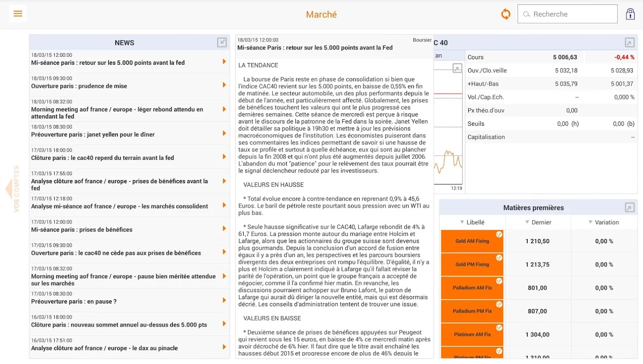The width and height of the screenshot is (643, 364).
Task: Tap the -0,44 % variation value
Action: (624, 57)
